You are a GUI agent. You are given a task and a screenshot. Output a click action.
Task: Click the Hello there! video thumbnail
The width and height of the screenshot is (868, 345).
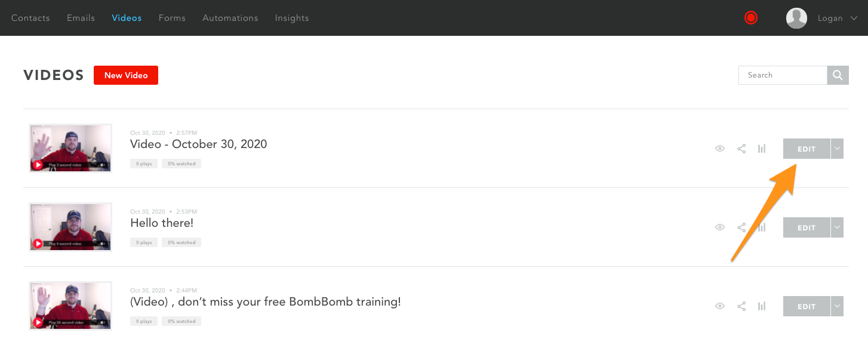point(70,227)
